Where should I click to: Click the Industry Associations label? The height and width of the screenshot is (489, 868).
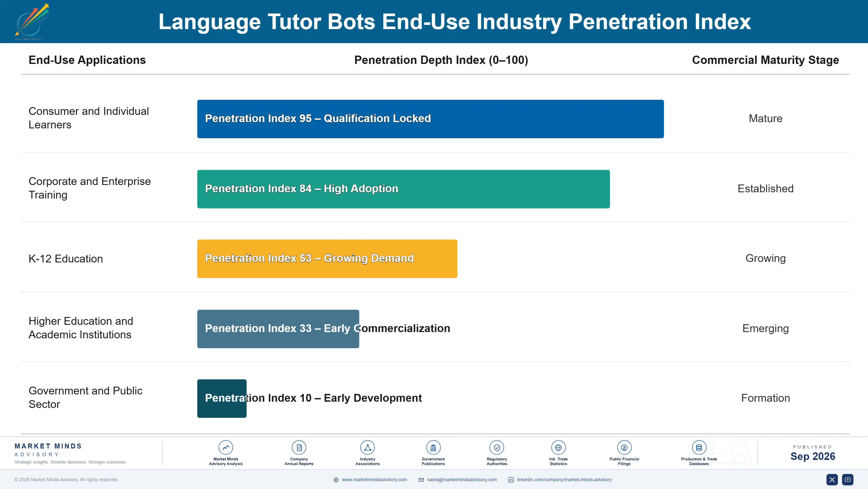367,461
